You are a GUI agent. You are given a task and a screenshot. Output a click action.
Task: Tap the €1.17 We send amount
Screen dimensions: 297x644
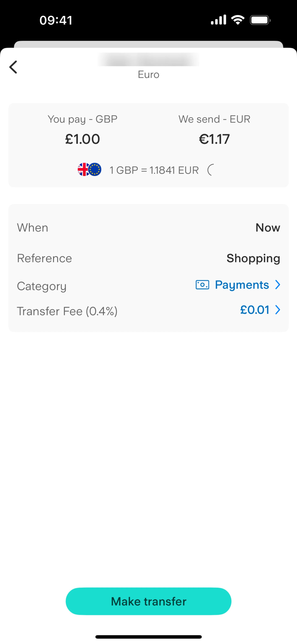[214, 139]
